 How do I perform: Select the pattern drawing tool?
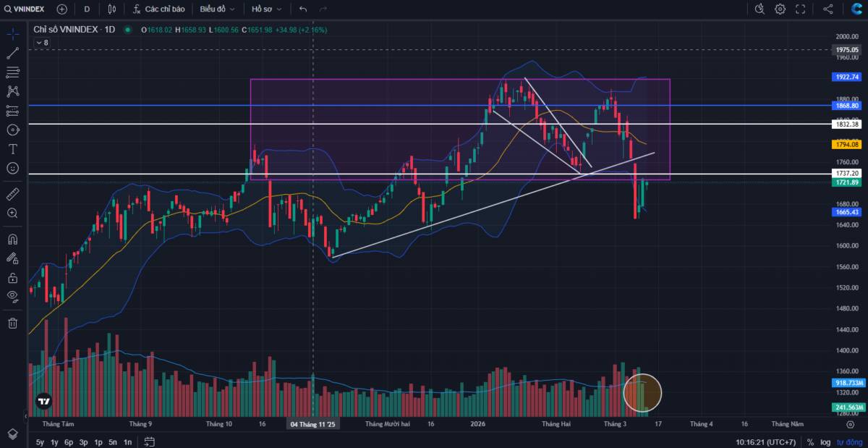[12, 91]
